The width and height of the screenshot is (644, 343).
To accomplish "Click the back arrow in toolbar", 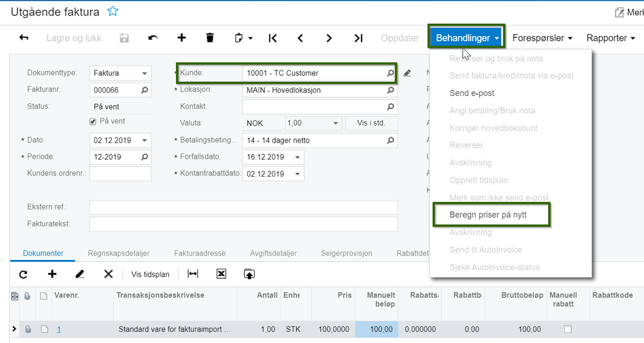I will click(24, 38).
